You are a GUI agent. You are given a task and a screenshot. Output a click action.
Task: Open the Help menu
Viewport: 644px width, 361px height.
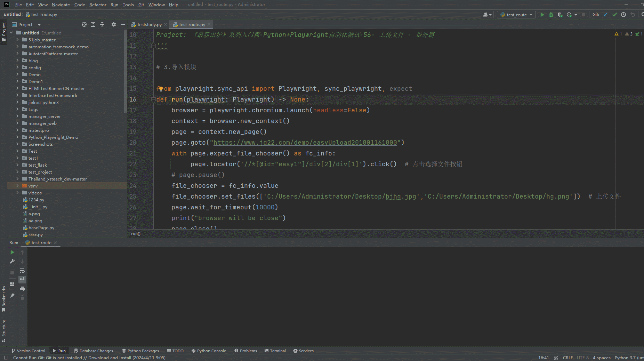174,5
